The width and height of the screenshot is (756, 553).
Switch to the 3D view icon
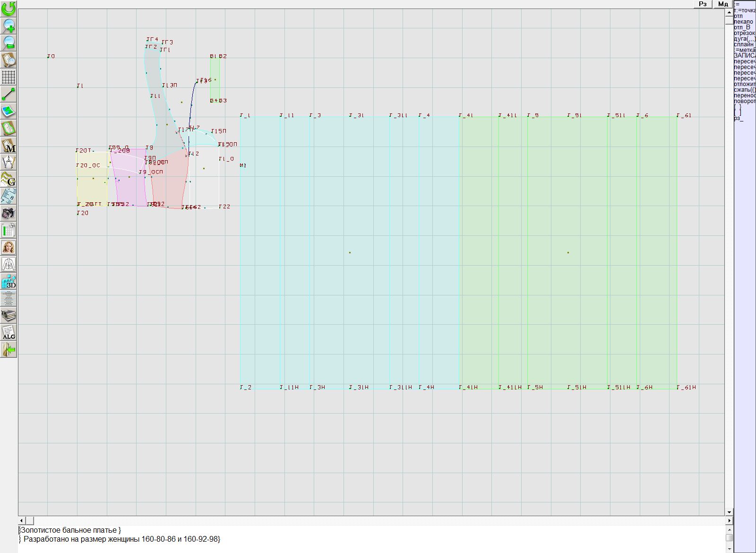click(x=9, y=282)
